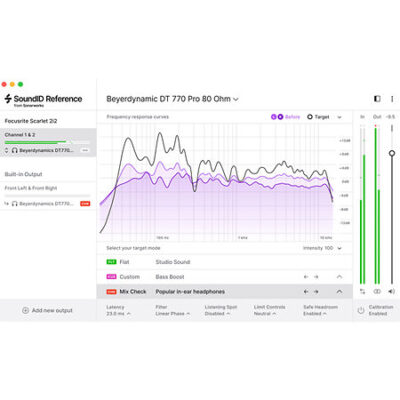Toggle the Before curve label
The width and height of the screenshot is (400, 400).
293,117
